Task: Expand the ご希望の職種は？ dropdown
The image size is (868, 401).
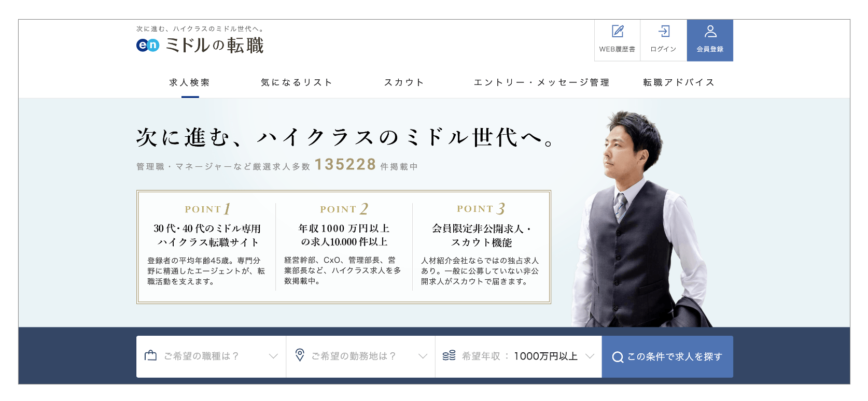Action: (x=211, y=356)
